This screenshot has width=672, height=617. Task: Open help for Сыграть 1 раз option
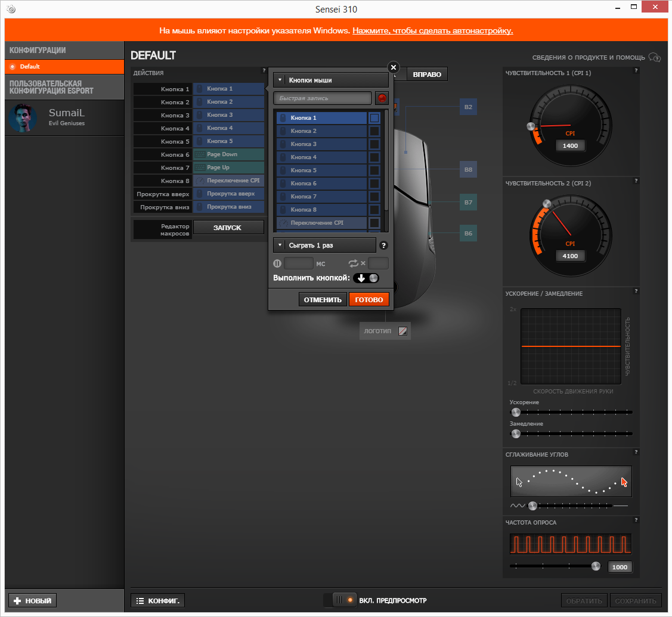coord(383,246)
